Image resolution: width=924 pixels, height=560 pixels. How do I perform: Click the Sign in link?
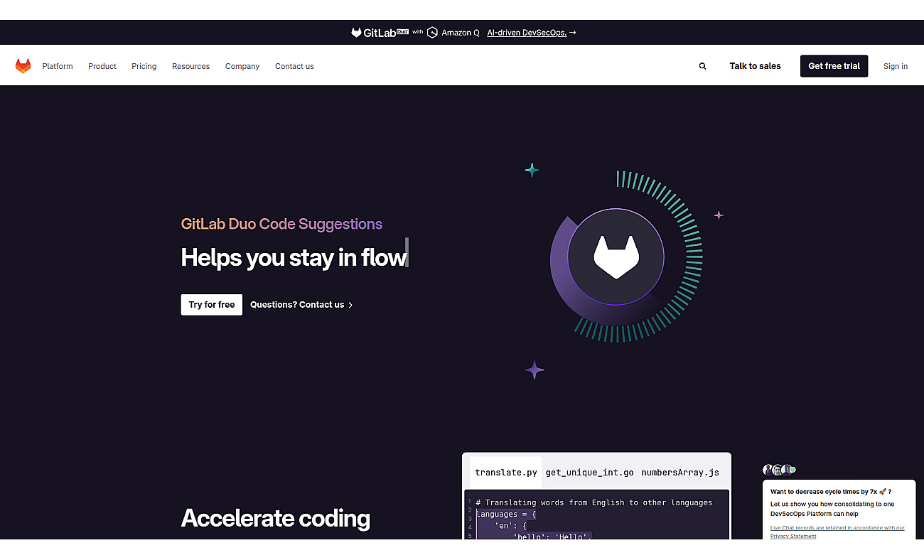(896, 66)
